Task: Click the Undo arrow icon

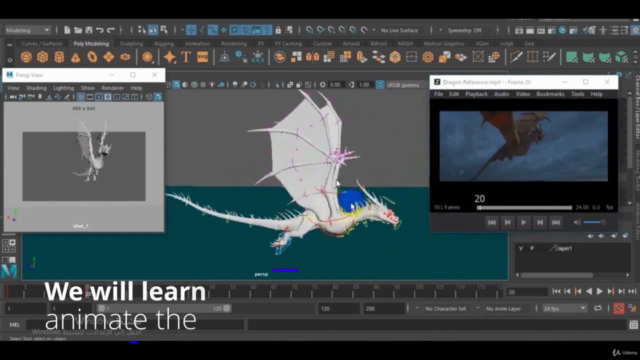Action: click(x=100, y=30)
